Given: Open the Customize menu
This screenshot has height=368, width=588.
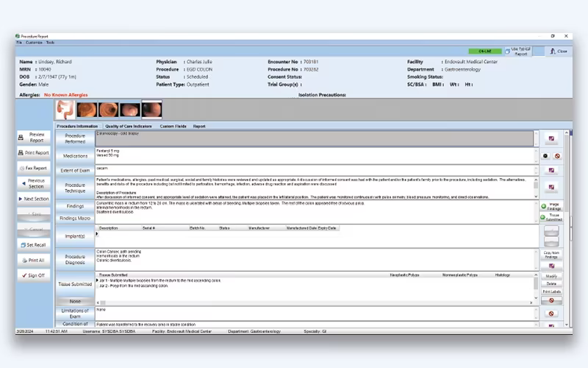Looking at the screenshot, I should tap(34, 43).
